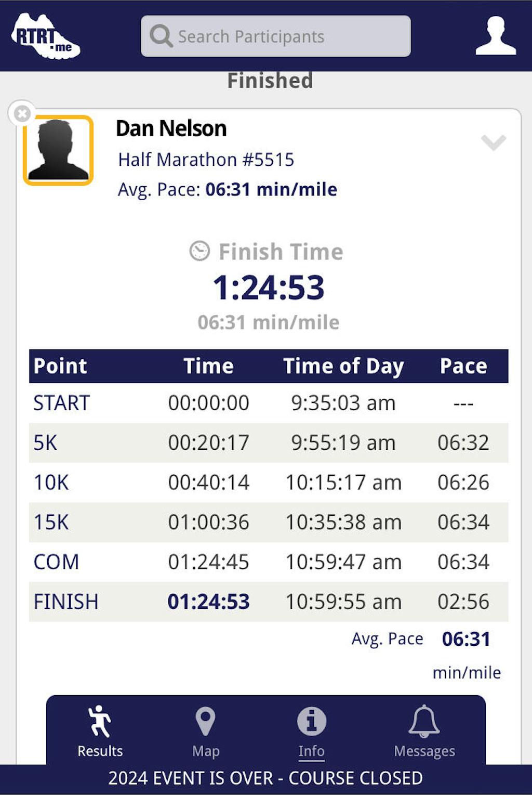This screenshot has height=795, width=532.
Task: Open the Messages bell tab
Action: (x=424, y=731)
